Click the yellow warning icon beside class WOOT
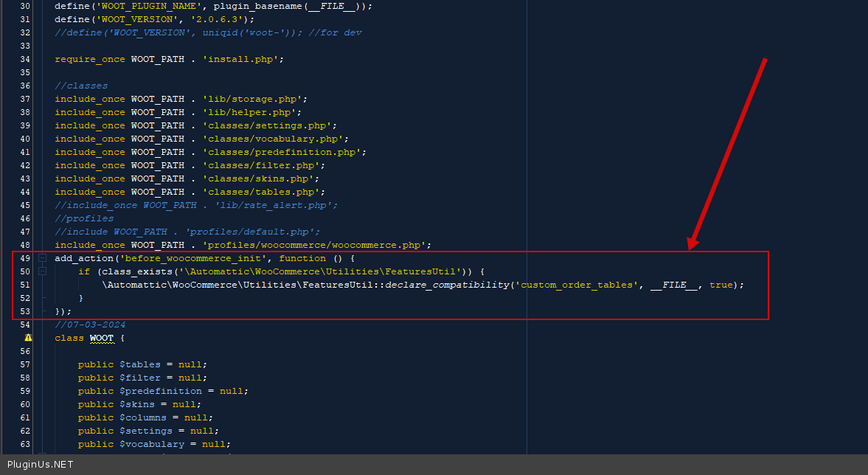The height and width of the screenshot is (475, 868). click(28, 338)
